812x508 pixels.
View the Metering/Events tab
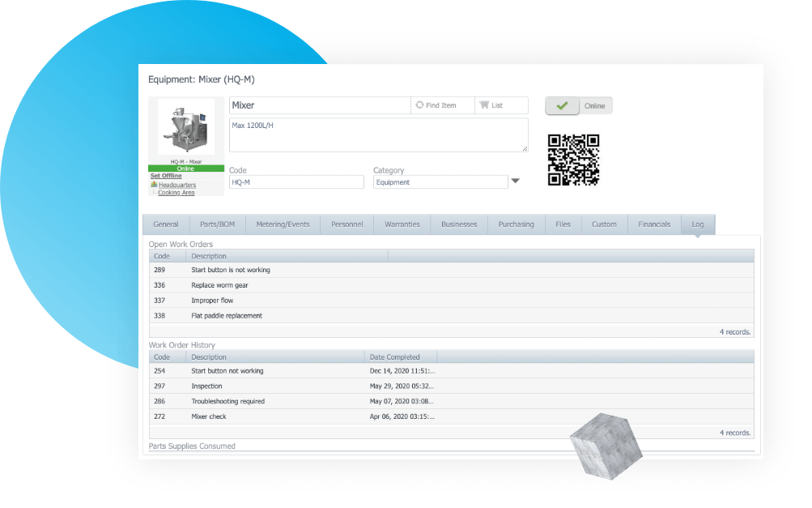[282, 224]
